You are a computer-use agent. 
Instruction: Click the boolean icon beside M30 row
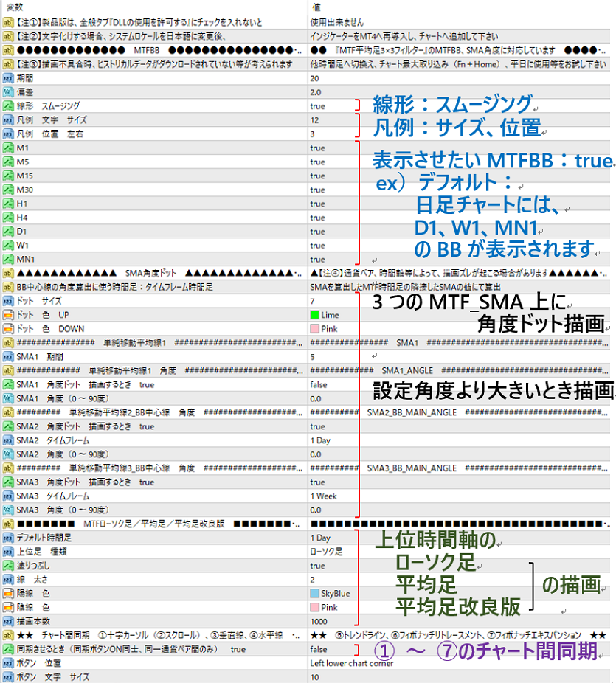8,190
